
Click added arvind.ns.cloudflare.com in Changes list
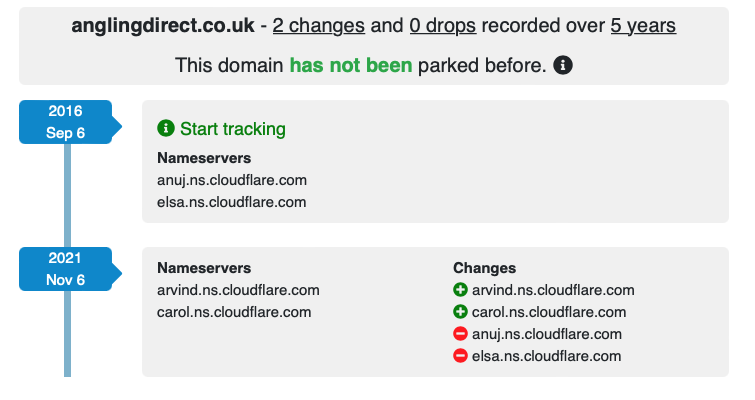click(553, 290)
